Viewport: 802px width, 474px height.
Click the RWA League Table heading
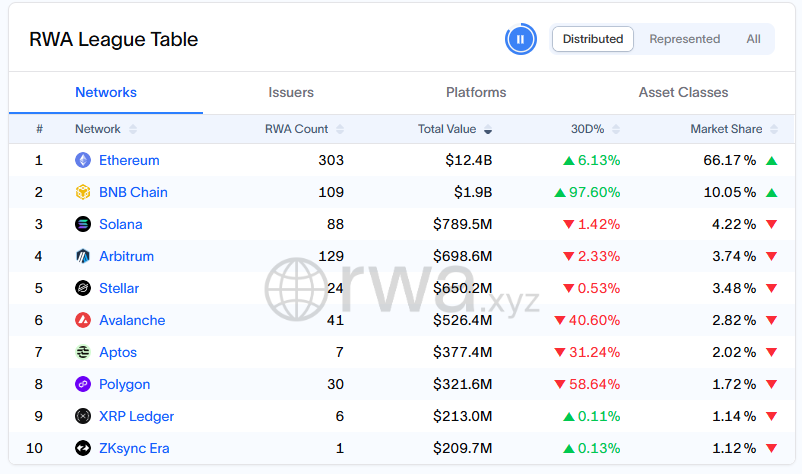pos(114,39)
